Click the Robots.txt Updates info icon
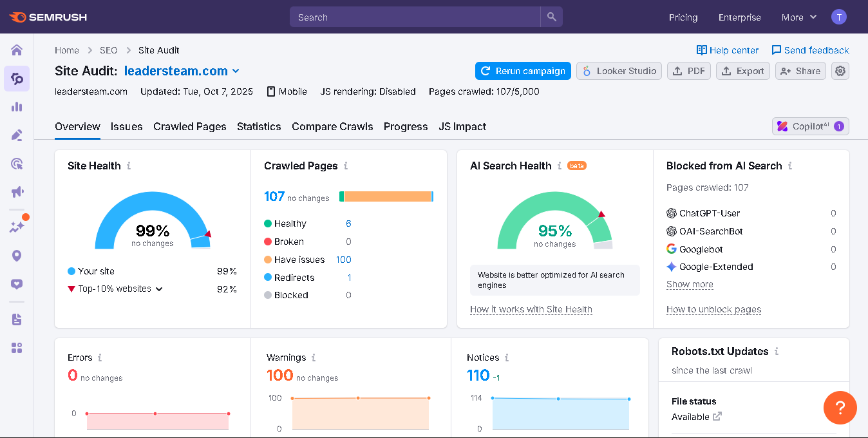Image resolution: width=868 pixels, height=438 pixels. [x=777, y=352]
